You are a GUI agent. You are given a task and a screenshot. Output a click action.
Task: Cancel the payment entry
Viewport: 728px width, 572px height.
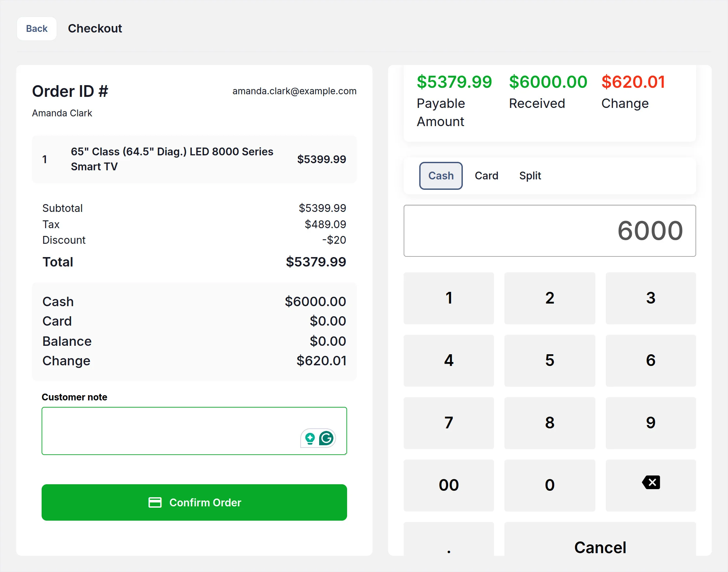point(600,546)
